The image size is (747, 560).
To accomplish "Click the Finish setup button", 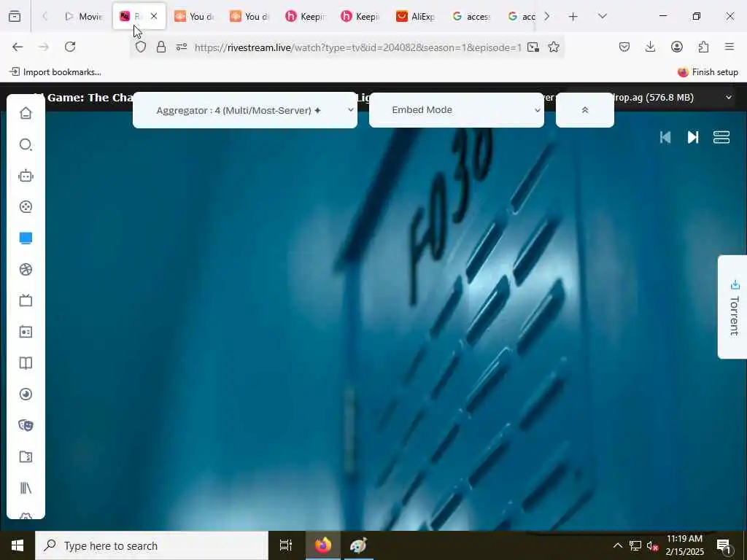I will point(708,72).
